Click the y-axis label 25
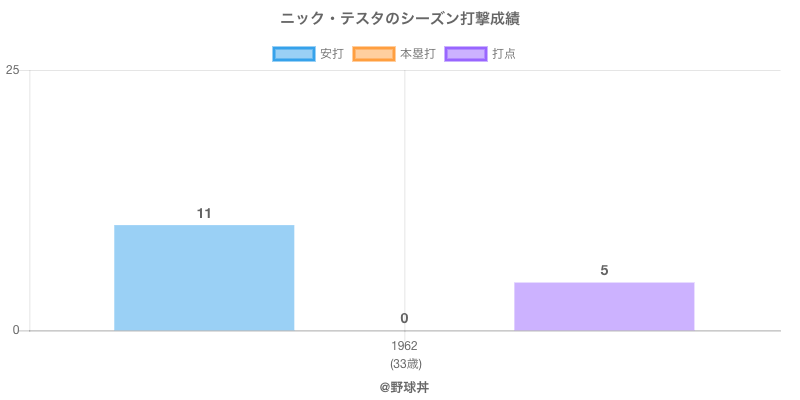800x400 pixels. 13,70
